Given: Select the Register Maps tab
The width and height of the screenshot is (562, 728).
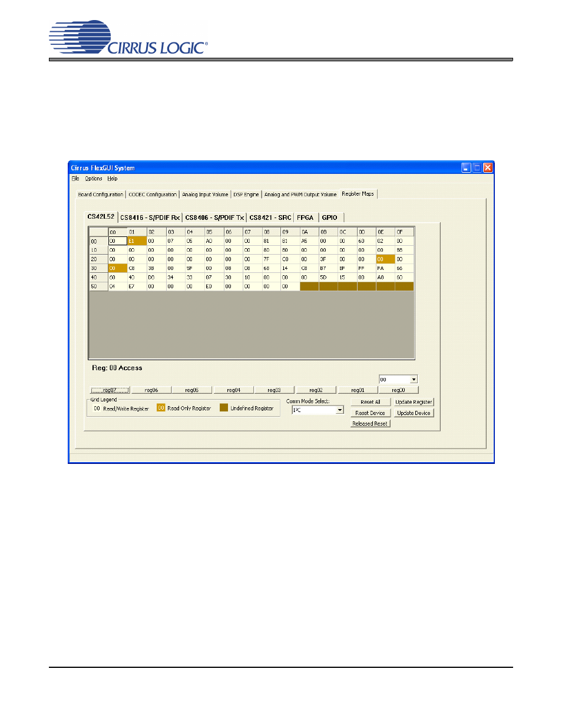Looking at the screenshot, I should [x=358, y=193].
